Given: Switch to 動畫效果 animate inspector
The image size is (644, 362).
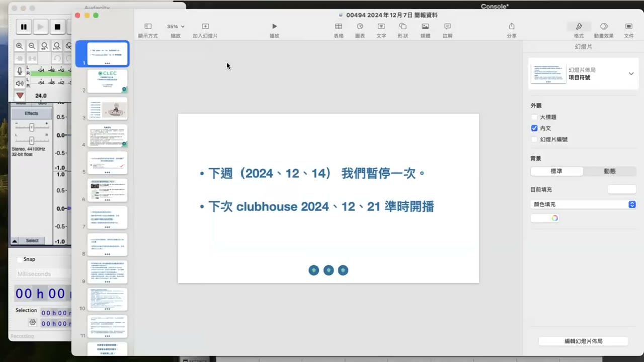Looking at the screenshot, I should point(604,26).
